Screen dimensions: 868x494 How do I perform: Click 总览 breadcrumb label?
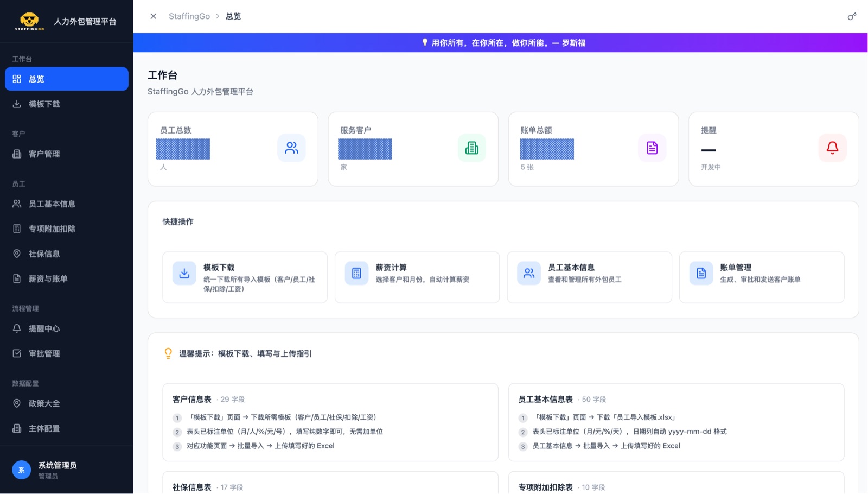[233, 16]
